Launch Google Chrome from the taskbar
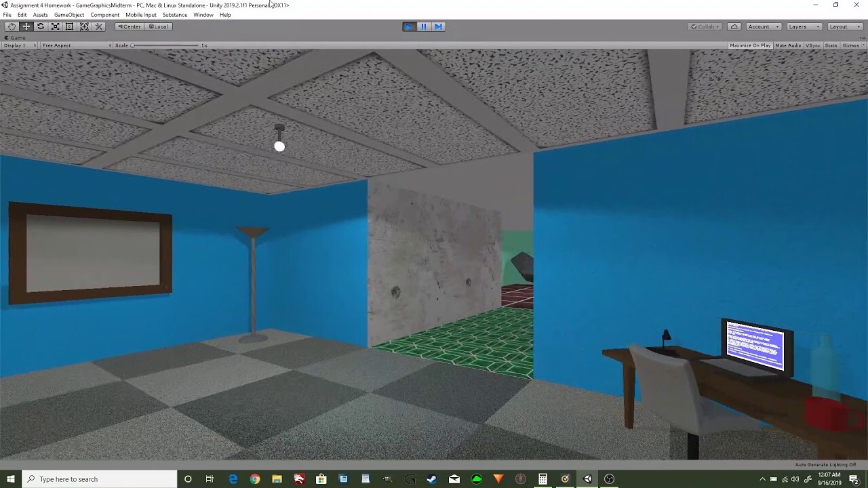 point(255,479)
